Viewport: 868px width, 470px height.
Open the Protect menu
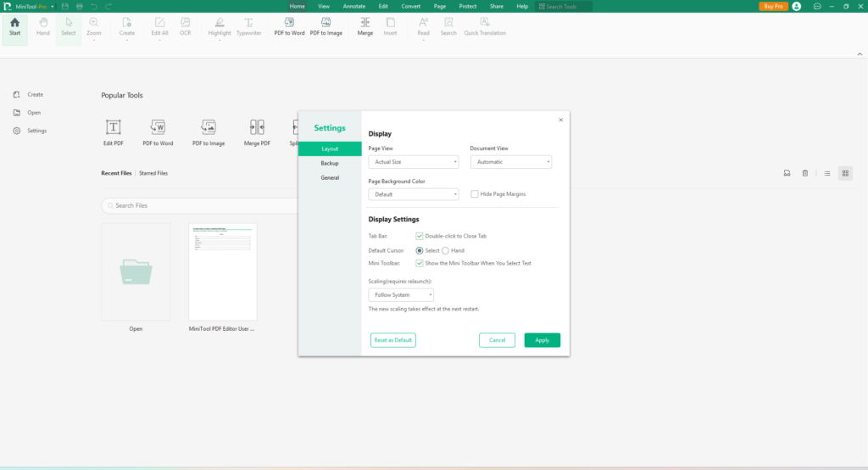pos(468,6)
